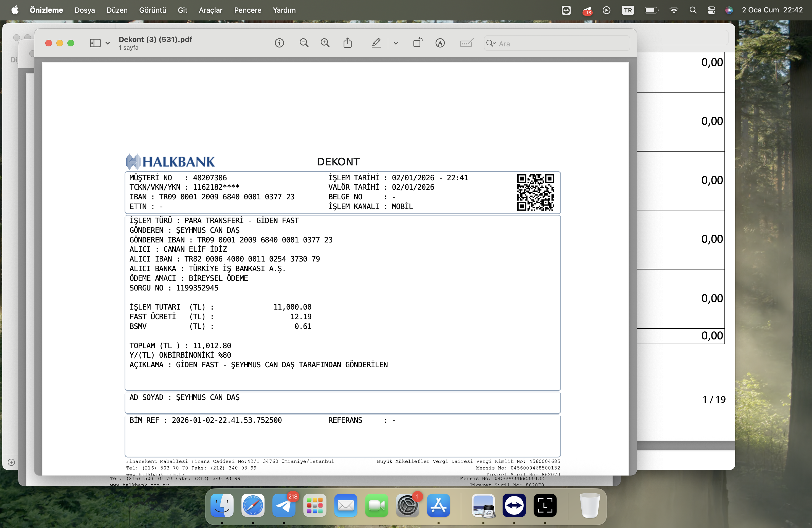Click the total amount 11,012.80
Screen dimensions: 812x528
(x=212, y=345)
